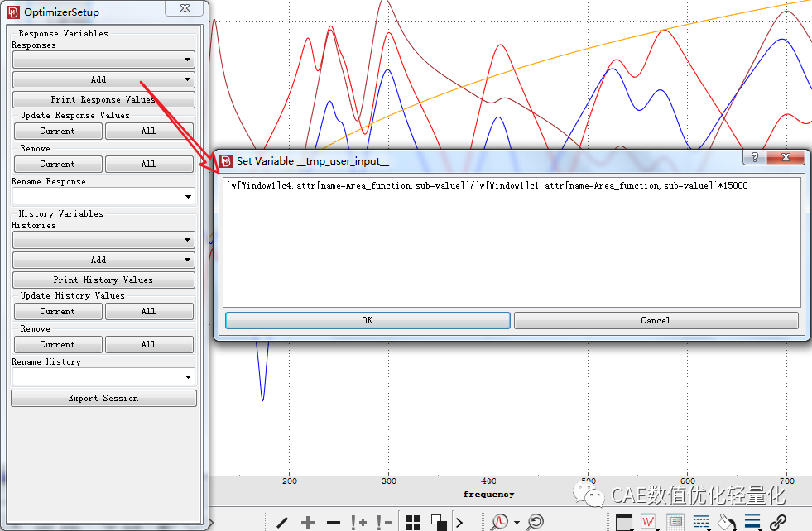Click the paint bucket fill icon
The image size is (812, 531).
pos(727,522)
